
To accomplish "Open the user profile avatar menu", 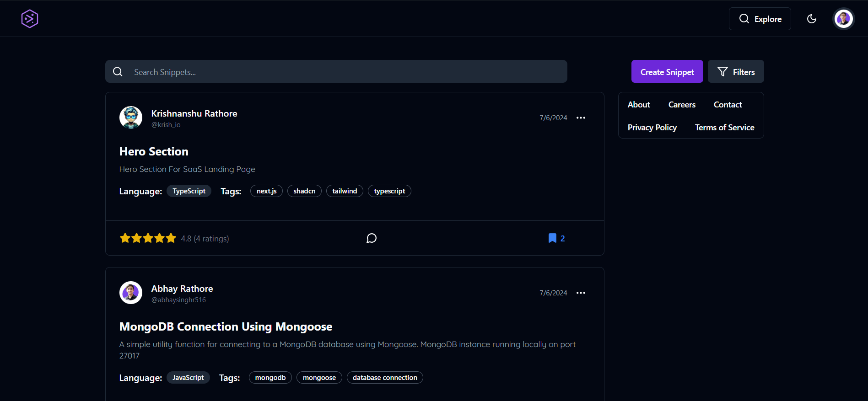I will [843, 19].
